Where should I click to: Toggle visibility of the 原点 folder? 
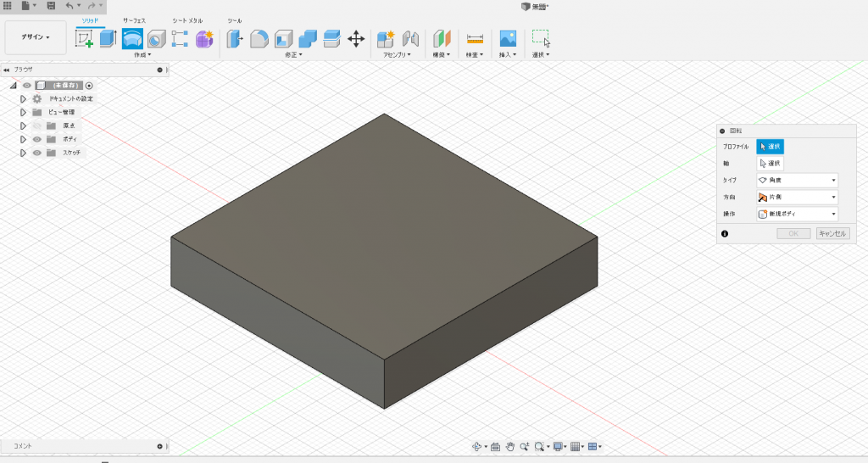point(37,126)
